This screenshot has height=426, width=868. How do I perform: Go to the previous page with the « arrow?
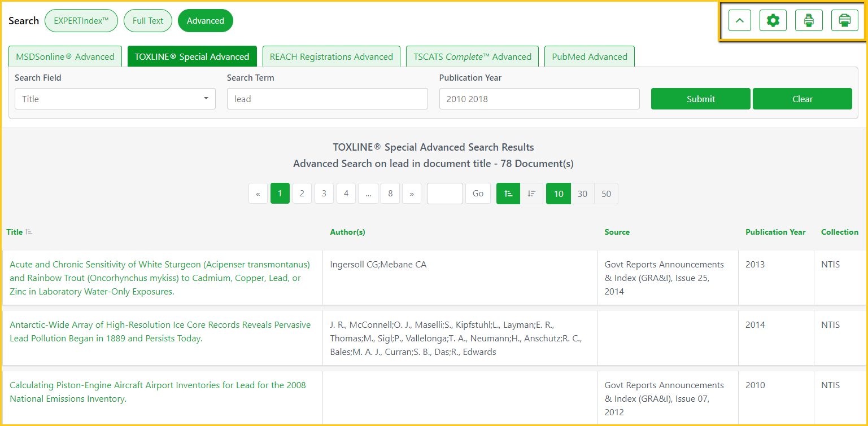click(x=258, y=194)
